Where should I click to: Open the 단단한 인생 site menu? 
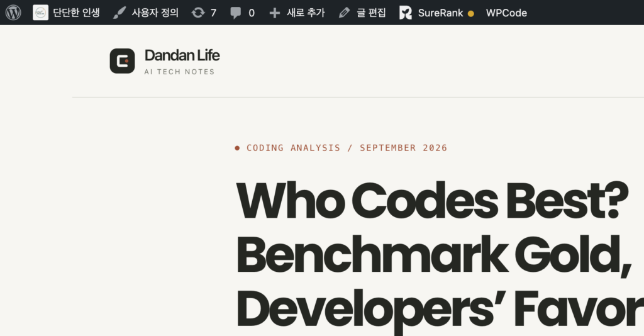(x=66, y=13)
